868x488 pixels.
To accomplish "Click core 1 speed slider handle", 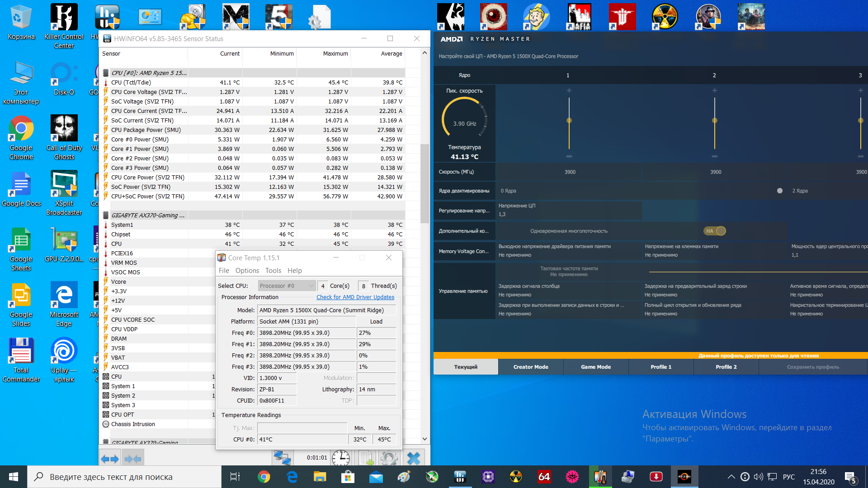I will (569, 121).
